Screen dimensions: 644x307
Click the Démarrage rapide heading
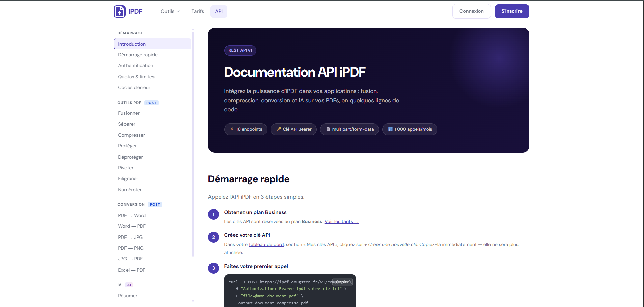[x=249, y=179]
